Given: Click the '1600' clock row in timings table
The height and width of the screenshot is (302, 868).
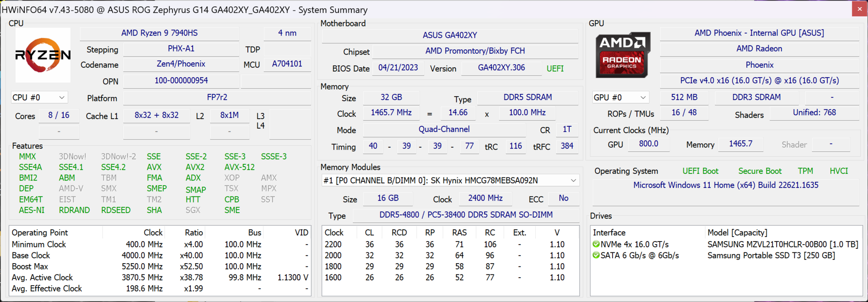Looking at the screenshot, I should point(450,278).
